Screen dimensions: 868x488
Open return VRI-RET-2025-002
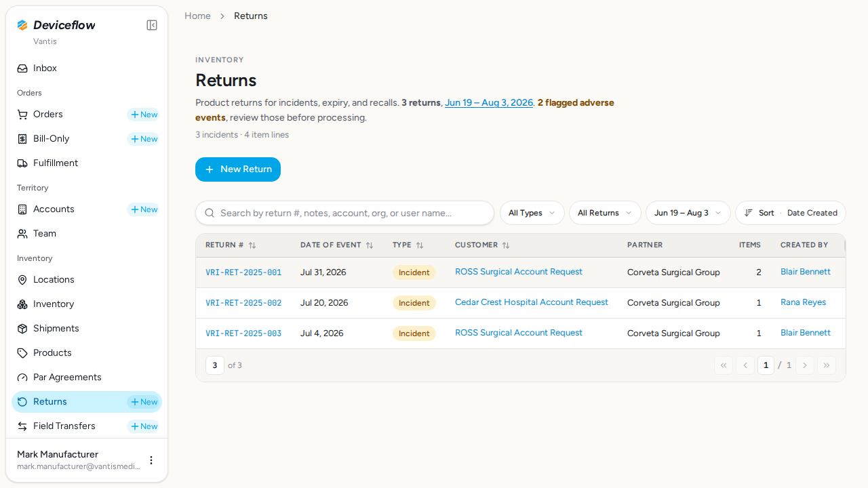coord(243,303)
